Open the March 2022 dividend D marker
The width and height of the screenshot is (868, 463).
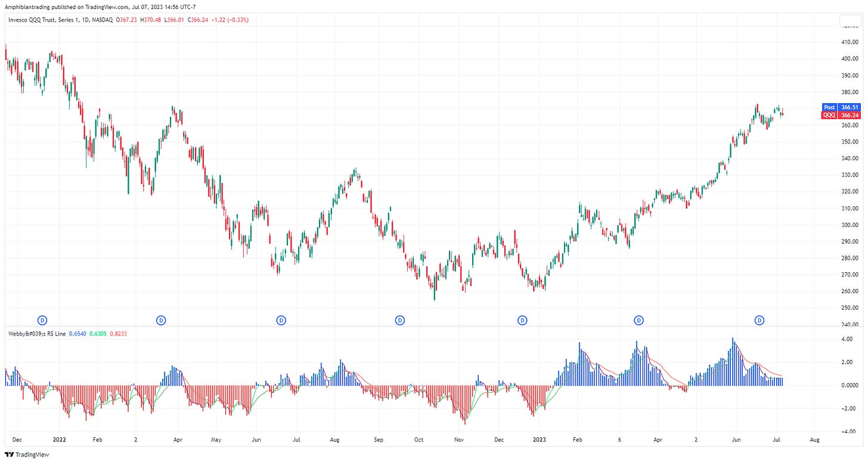tap(161, 320)
